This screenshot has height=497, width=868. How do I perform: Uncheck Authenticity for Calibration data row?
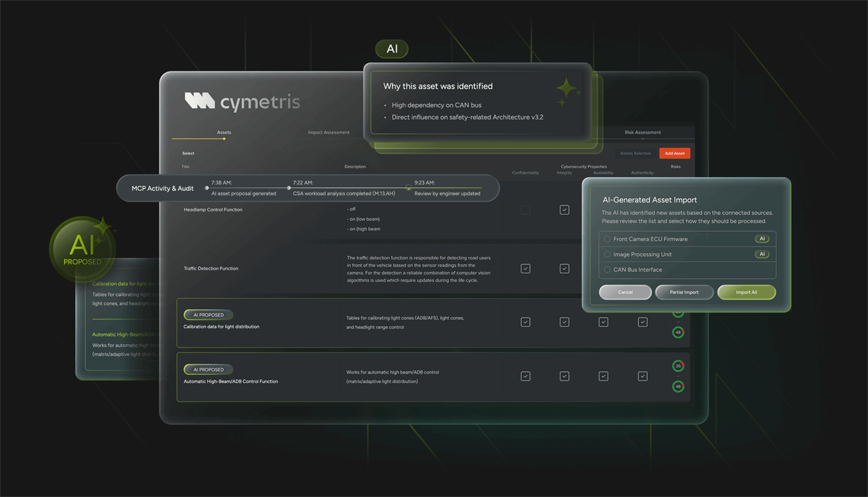[642, 322]
